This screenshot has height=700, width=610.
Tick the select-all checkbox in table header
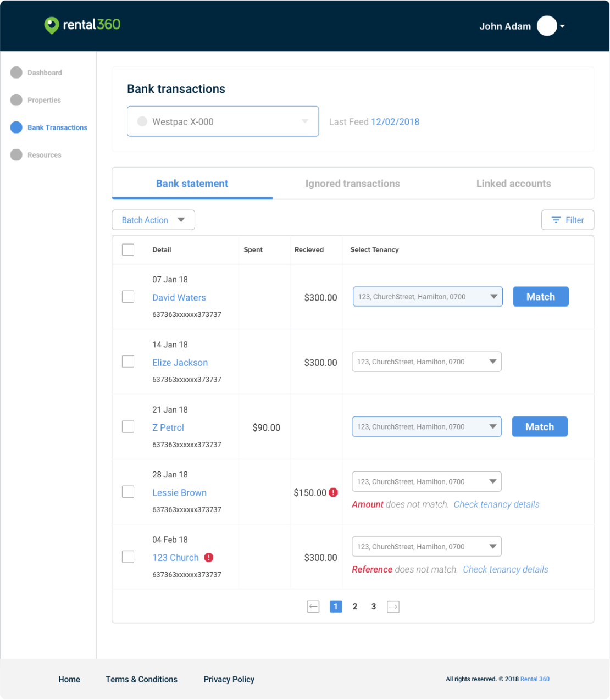[128, 250]
